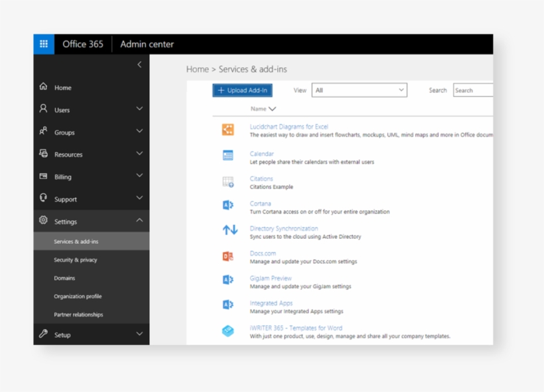Click the Resources printer icon
The width and height of the screenshot is (544, 392).
43,153
